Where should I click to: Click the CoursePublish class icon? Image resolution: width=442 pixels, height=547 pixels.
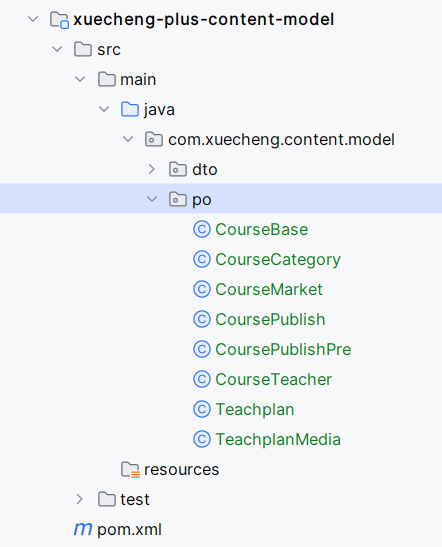[x=202, y=320]
